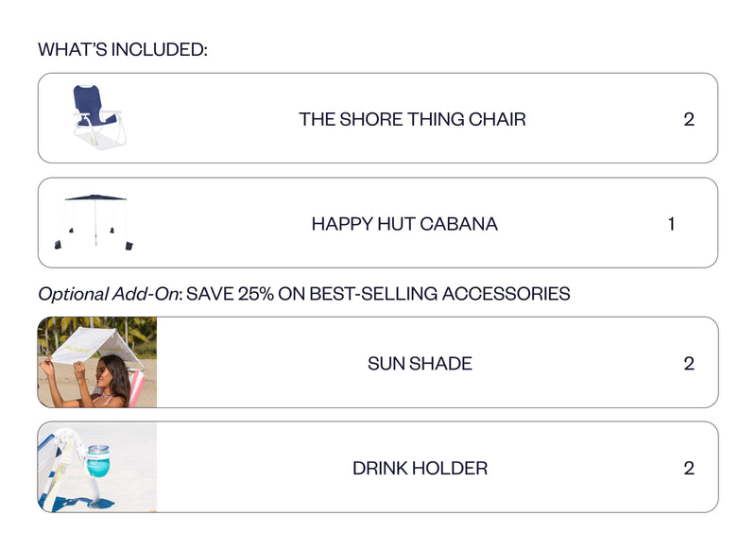This screenshot has width=756, height=550.
Task: Click the italic Optional Add-On text
Action: (109, 294)
